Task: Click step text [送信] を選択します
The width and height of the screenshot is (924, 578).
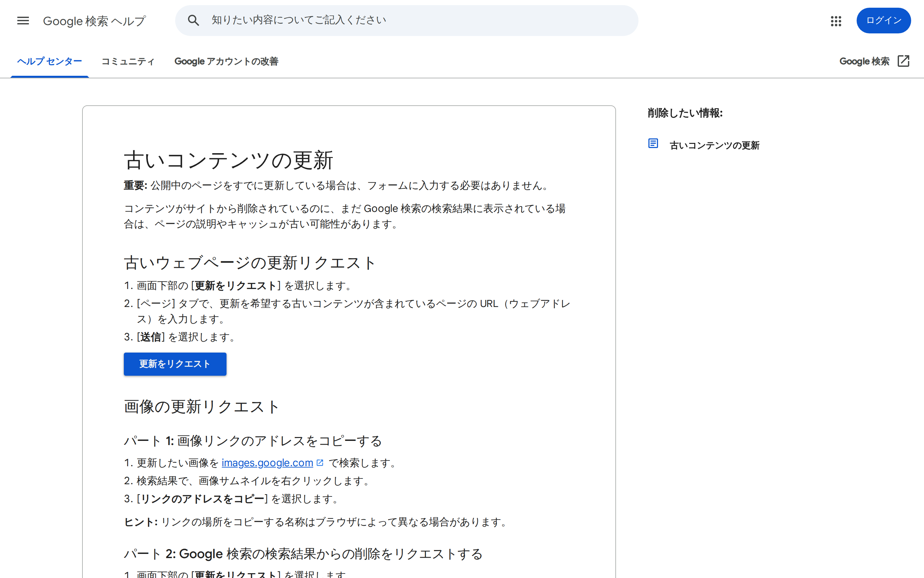Action: (187, 337)
